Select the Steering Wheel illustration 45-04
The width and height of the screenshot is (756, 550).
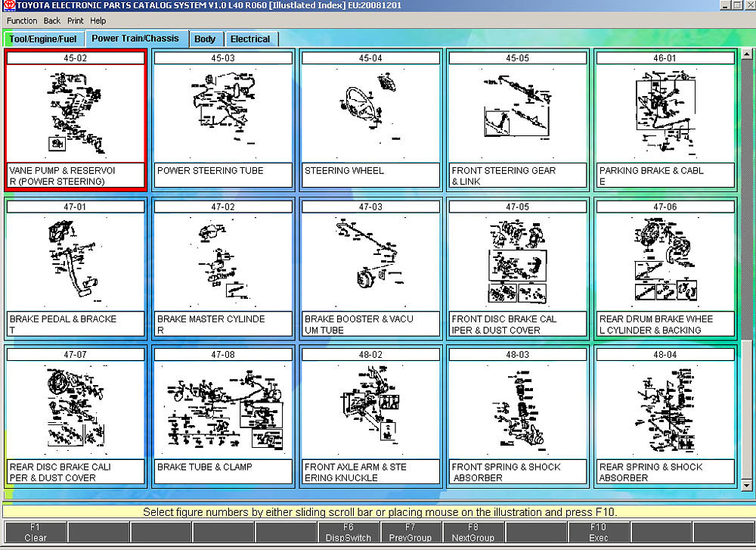(370, 112)
